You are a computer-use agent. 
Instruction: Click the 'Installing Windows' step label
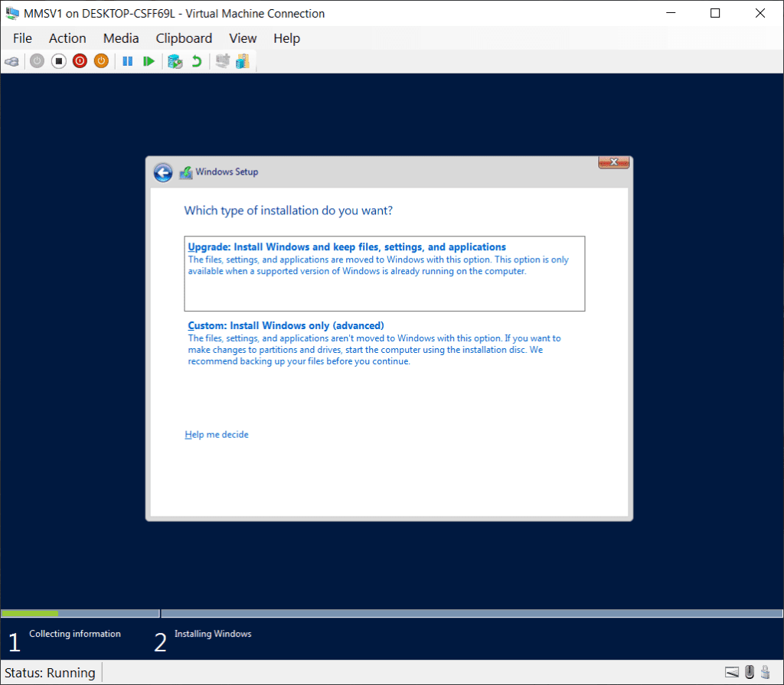click(x=213, y=634)
